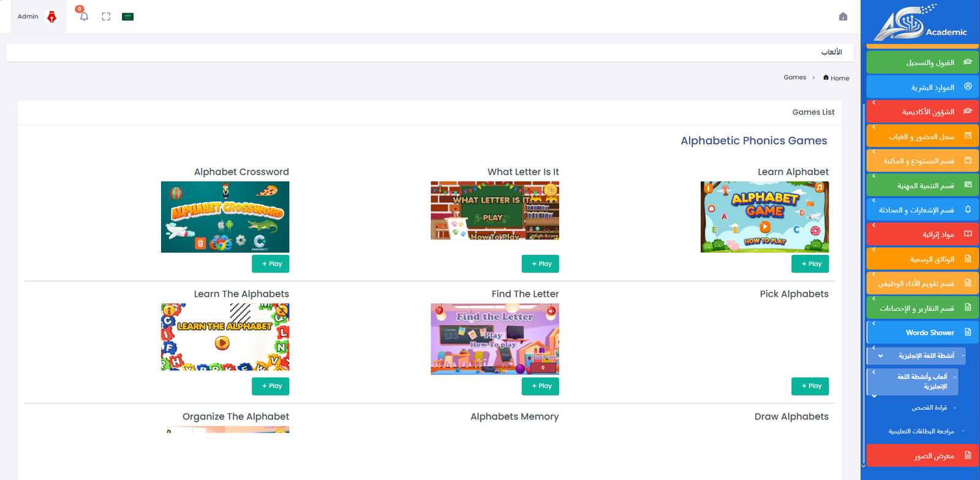Open the قراءة القصص submenu item

929,408
